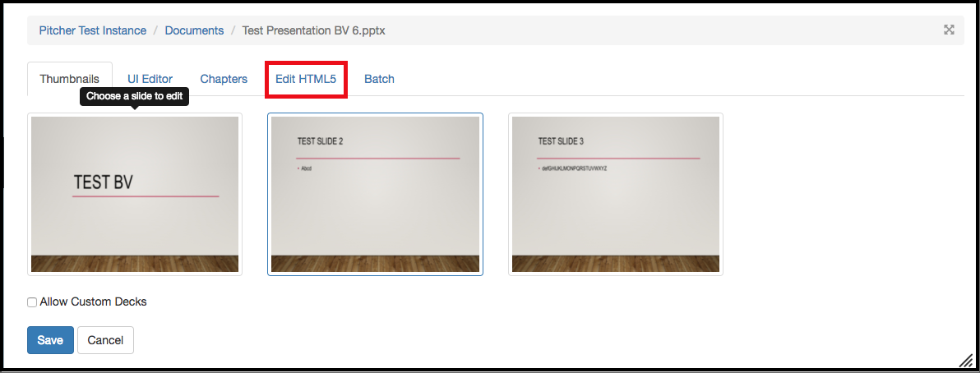Click the 'Test Presentation BV 6.pptx' breadcrumb

313,30
